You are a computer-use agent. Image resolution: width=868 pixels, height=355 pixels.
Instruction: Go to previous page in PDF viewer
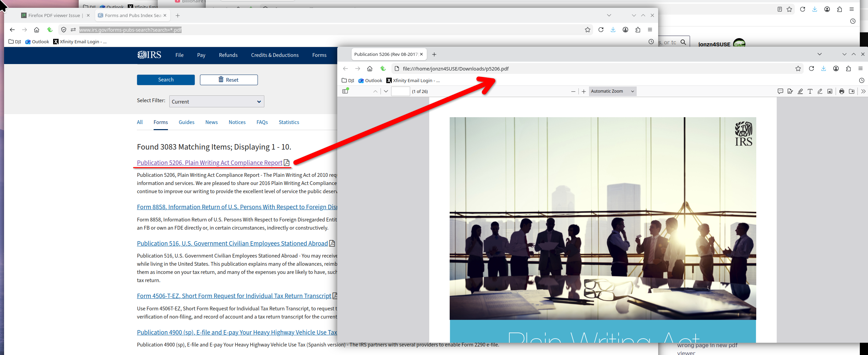click(375, 91)
